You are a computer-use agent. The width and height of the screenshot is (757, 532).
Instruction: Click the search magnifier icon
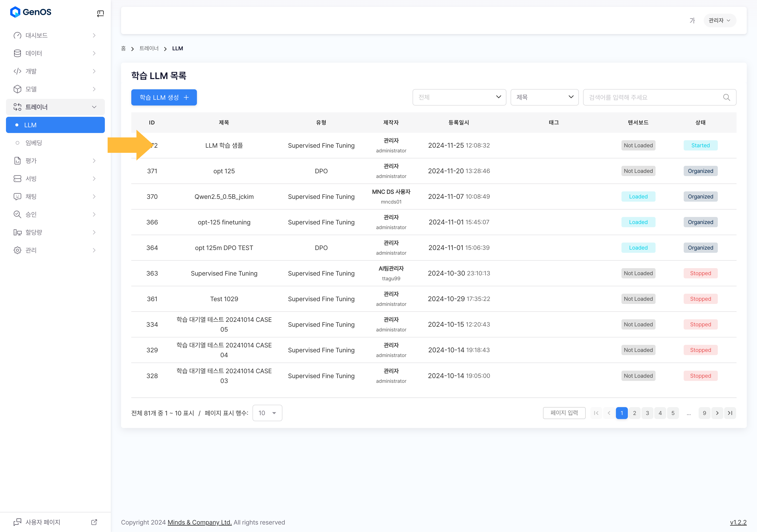click(726, 97)
